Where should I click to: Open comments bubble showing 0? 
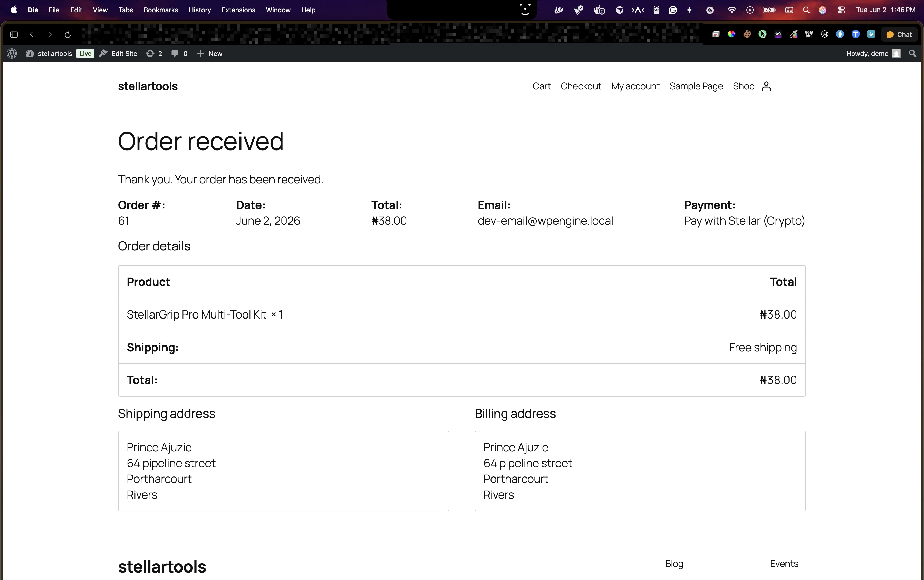179,54
